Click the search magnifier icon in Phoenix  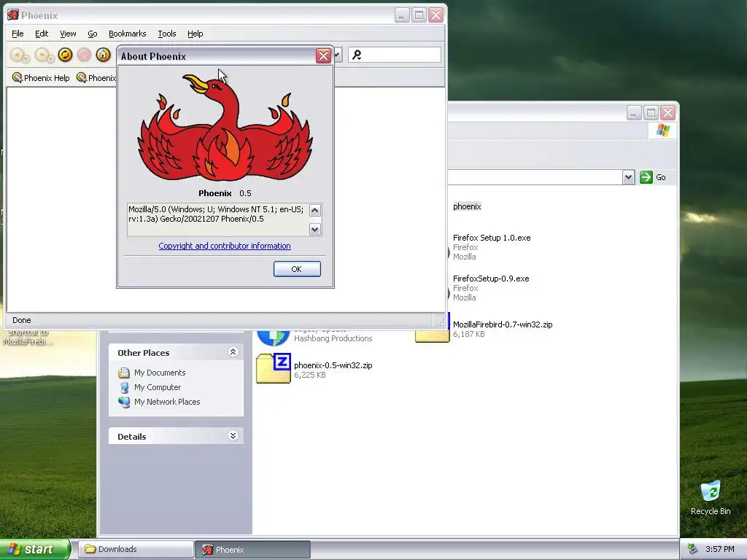click(357, 55)
